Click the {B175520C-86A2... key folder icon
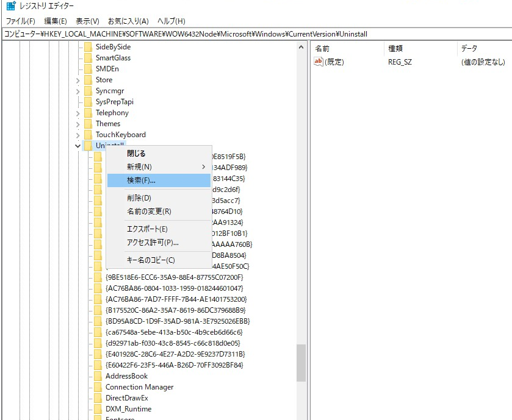The image size is (512, 420). click(98, 310)
